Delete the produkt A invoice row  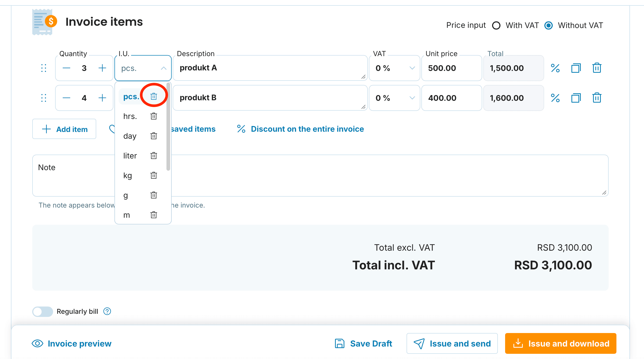tap(597, 68)
